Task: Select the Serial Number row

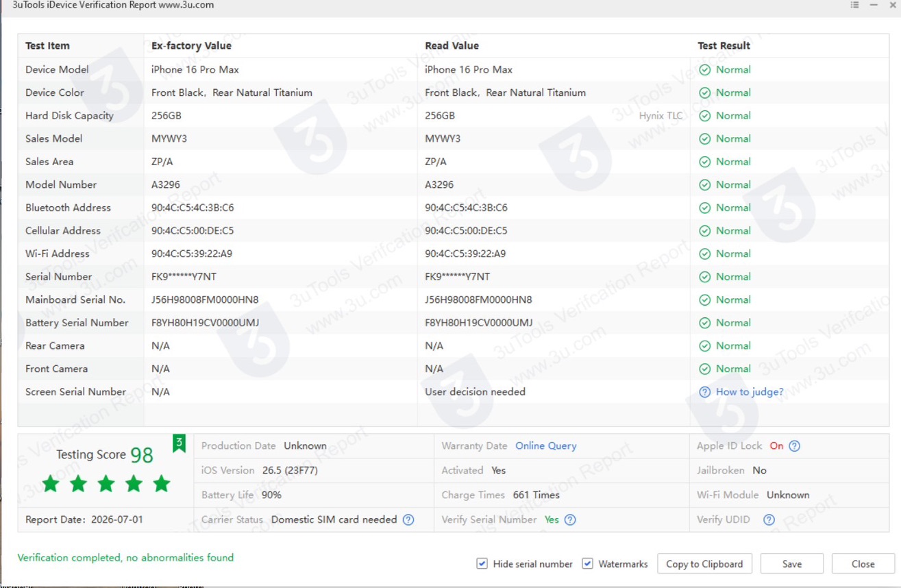Action: click(x=453, y=277)
